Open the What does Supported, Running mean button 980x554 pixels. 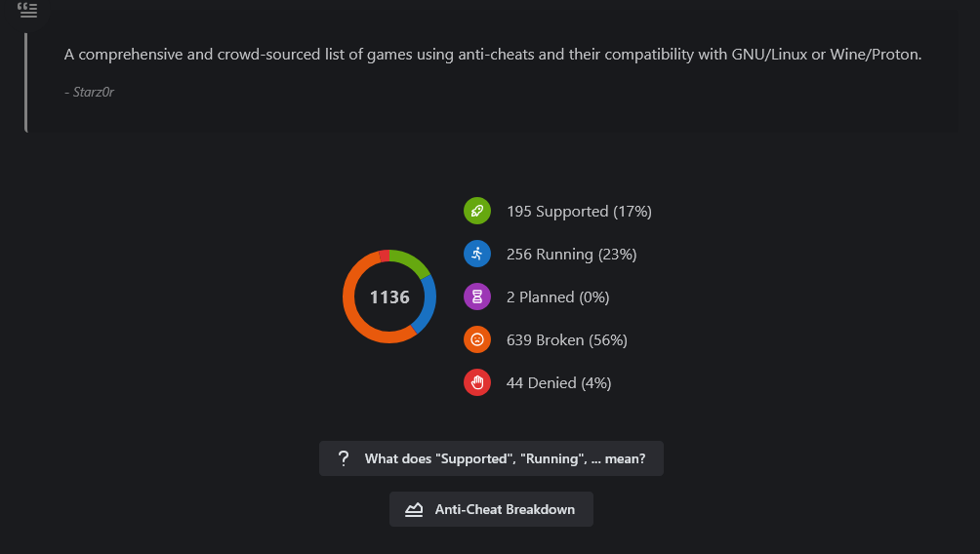tap(491, 458)
